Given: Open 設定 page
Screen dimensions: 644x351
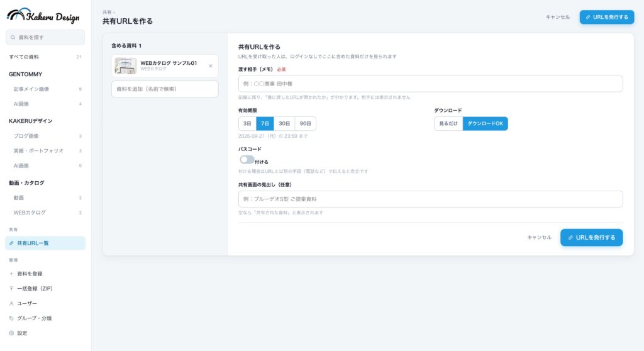Looking at the screenshot, I should click(45, 333).
